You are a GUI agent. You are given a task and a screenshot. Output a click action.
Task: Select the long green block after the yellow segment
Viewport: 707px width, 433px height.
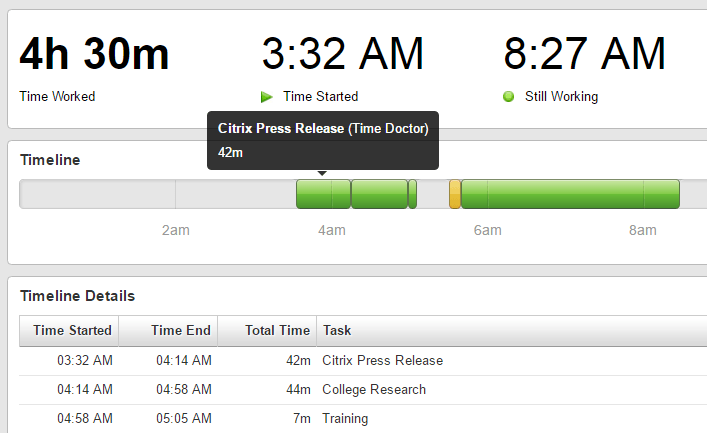(x=570, y=194)
